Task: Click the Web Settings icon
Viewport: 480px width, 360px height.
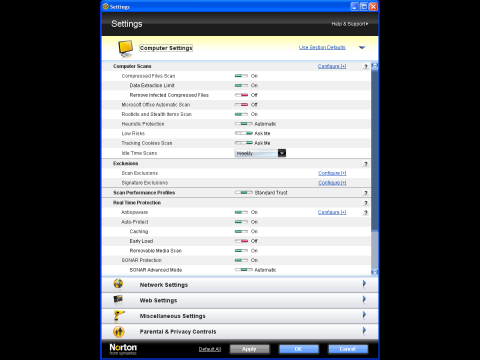Action: click(118, 299)
